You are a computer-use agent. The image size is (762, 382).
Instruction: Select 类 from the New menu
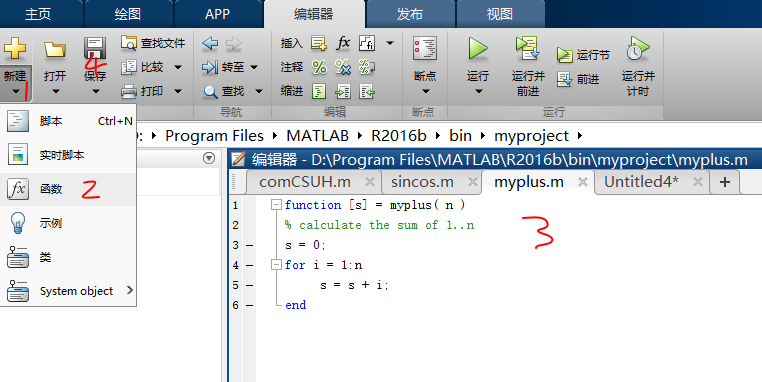pos(68,257)
